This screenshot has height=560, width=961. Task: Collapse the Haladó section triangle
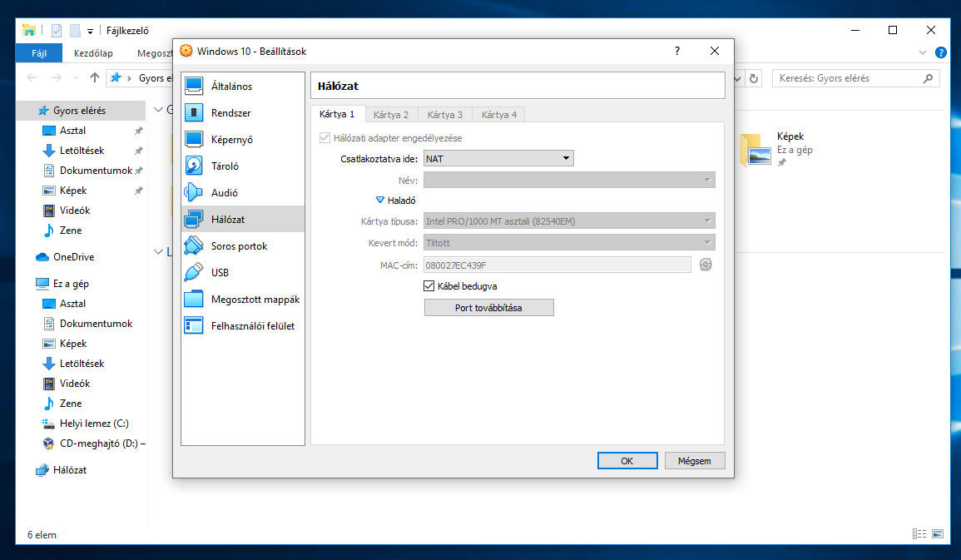pyautogui.click(x=380, y=201)
